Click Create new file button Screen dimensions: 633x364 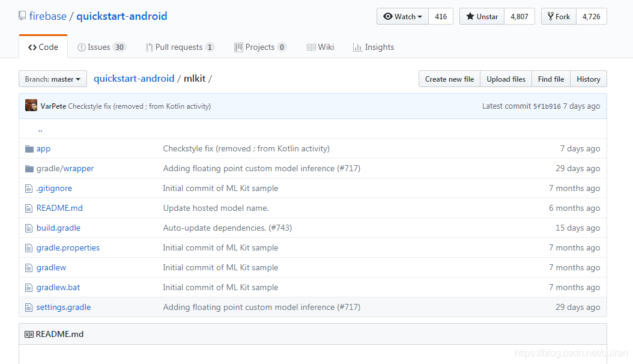pos(449,79)
